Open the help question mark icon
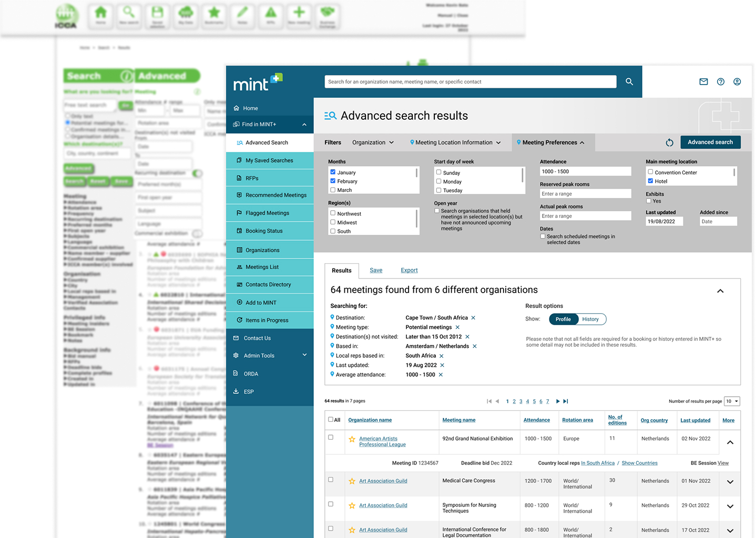756x538 pixels. [720, 81]
